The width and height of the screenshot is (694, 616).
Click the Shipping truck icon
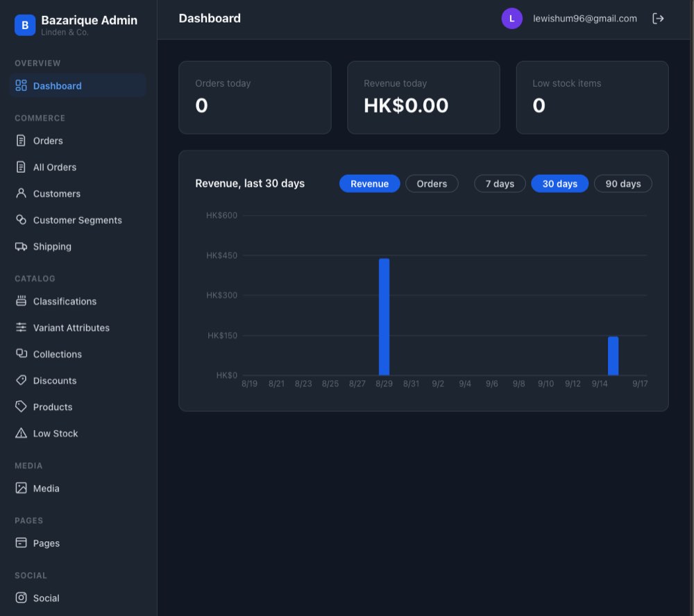click(21, 246)
